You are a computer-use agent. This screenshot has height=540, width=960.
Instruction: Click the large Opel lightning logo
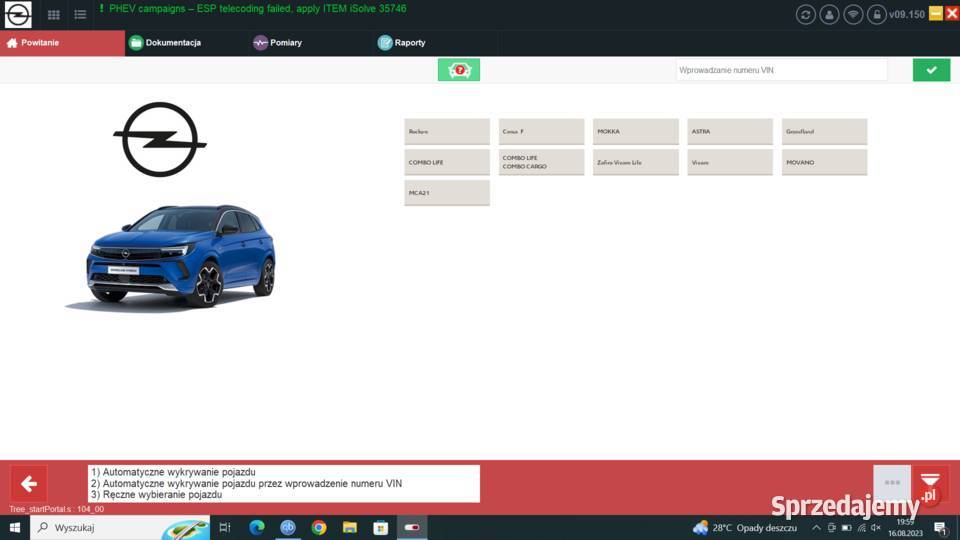(160, 140)
